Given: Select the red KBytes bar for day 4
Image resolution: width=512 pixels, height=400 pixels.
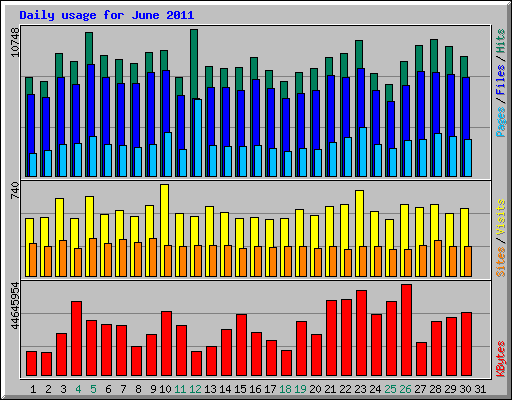Looking at the screenshot, I should click(76, 339).
